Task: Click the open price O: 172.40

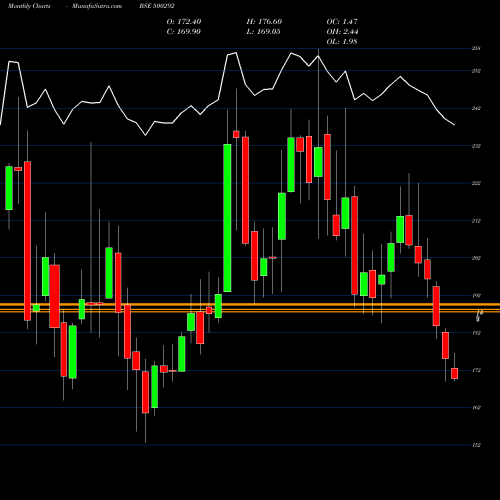Action: point(184,22)
